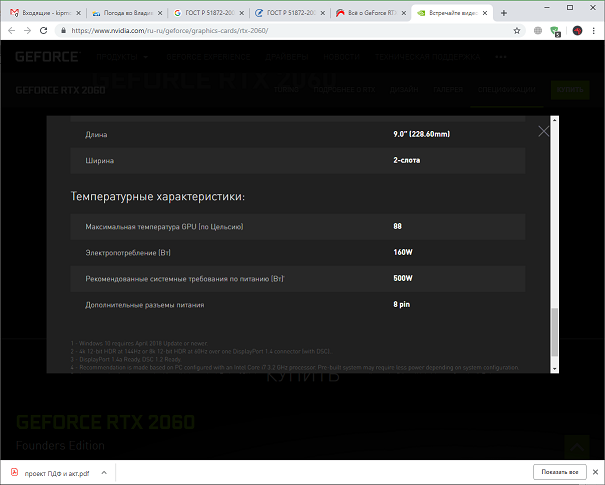
Task: Click the popup scrollbar thumb
Action: [554, 332]
